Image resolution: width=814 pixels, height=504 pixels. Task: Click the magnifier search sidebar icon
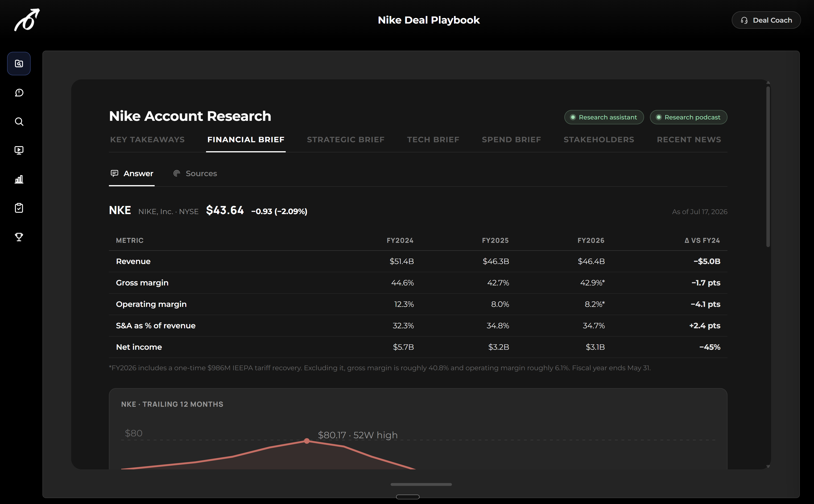(x=19, y=122)
